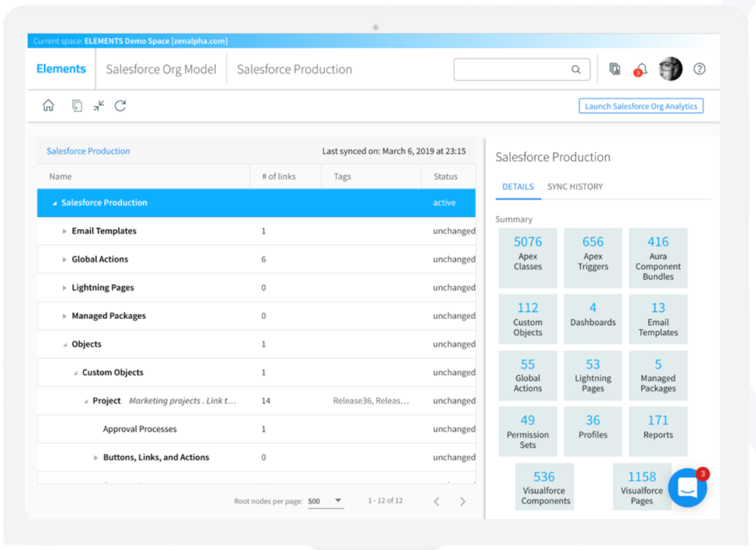This screenshot has width=756, height=550.
Task: Expand the Lightning Pages node
Action: [x=64, y=288]
